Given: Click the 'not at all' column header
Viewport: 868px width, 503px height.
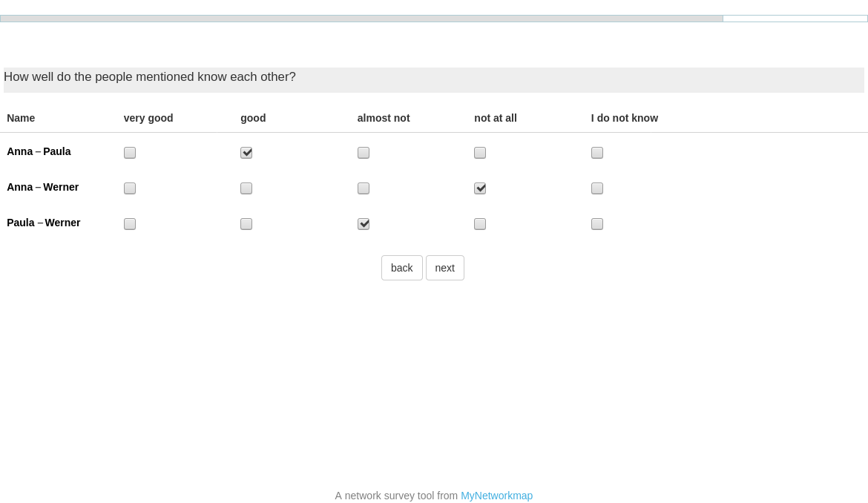Looking at the screenshot, I should (496, 118).
